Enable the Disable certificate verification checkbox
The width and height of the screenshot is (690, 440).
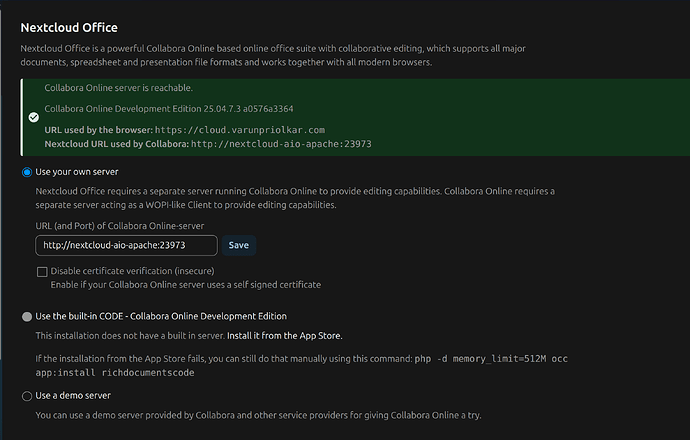point(42,271)
